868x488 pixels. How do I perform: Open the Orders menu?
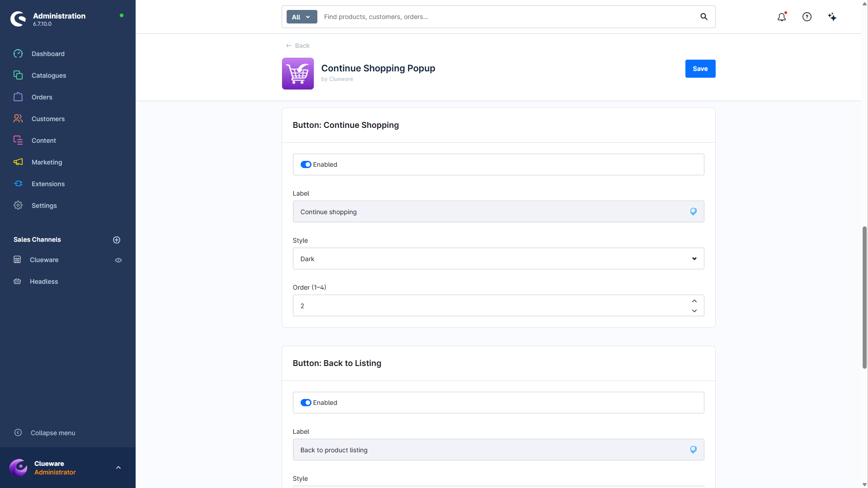[42, 97]
